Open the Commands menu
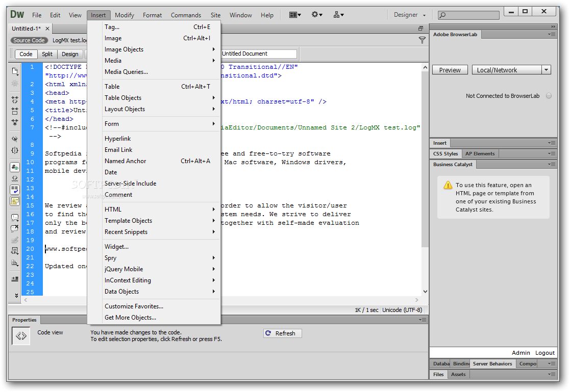The width and height of the screenshot is (570, 392). tap(186, 15)
